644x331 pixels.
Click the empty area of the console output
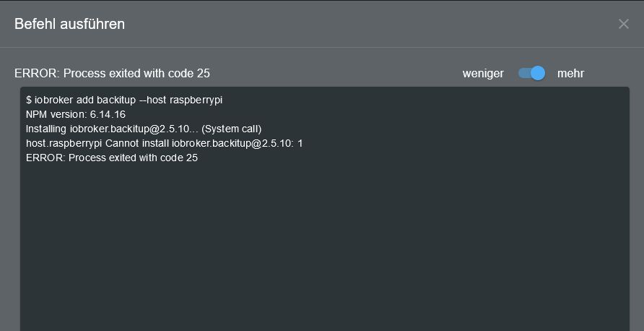(325, 246)
